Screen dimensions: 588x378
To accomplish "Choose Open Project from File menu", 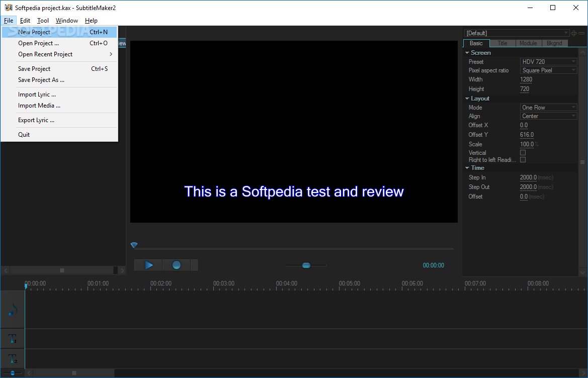I will click(60, 43).
